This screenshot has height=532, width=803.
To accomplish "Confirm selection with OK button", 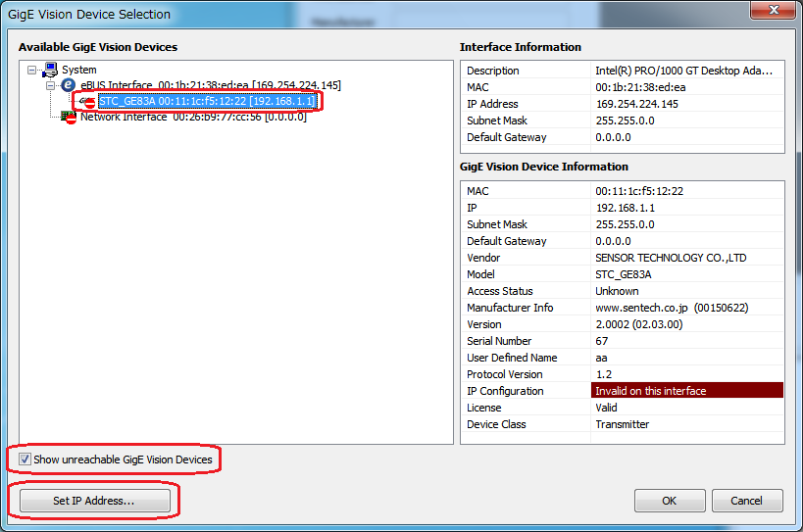I will pyautogui.click(x=670, y=501).
